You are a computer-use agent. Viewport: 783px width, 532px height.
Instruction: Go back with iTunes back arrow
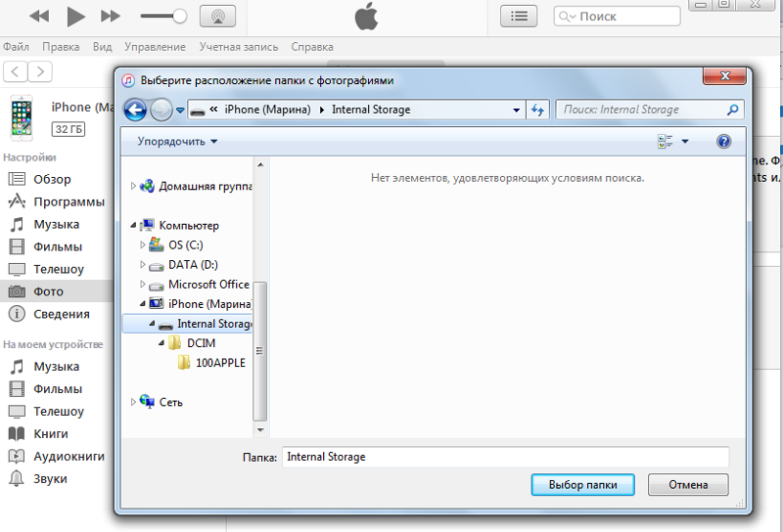pos(15,71)
